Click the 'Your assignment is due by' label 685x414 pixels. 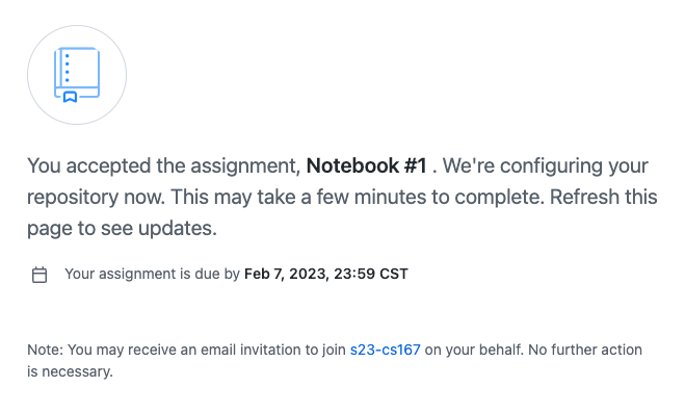click(x=152, y=274)
